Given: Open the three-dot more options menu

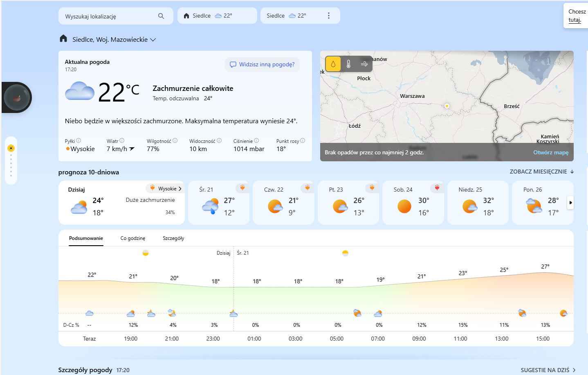Looking at the screenshot, I should point(328,16).
